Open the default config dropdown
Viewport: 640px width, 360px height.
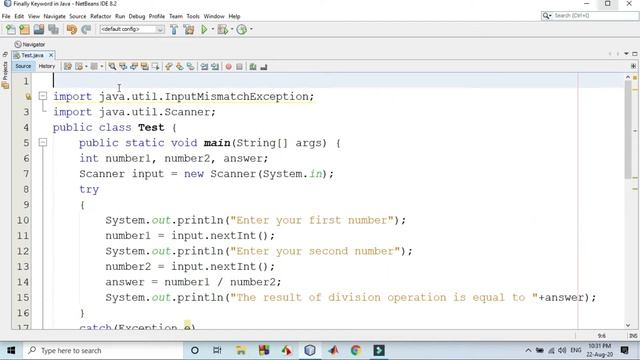tap(132, 29)
